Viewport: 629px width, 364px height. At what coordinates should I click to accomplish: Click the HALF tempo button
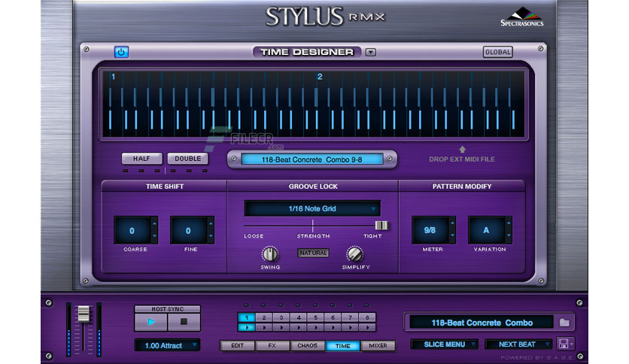pyautogui.click(x=141, y=159)
